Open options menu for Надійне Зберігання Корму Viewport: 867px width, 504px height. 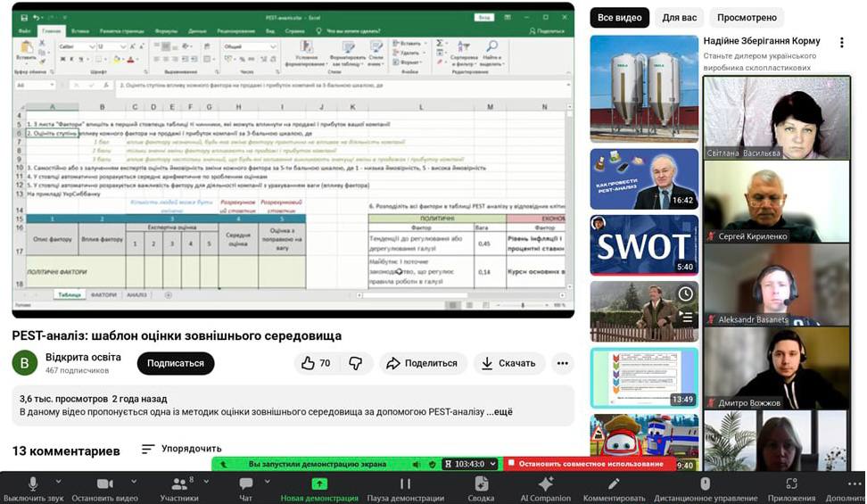click(841, 43)
